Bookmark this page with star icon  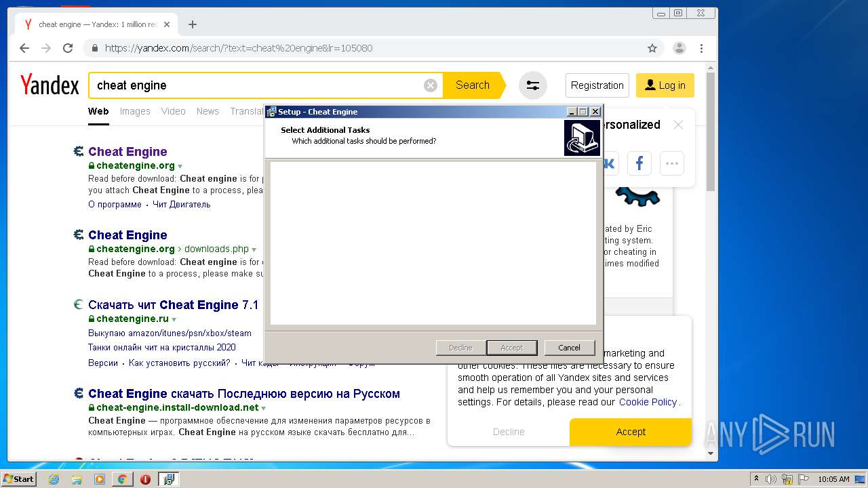(652, 48)
